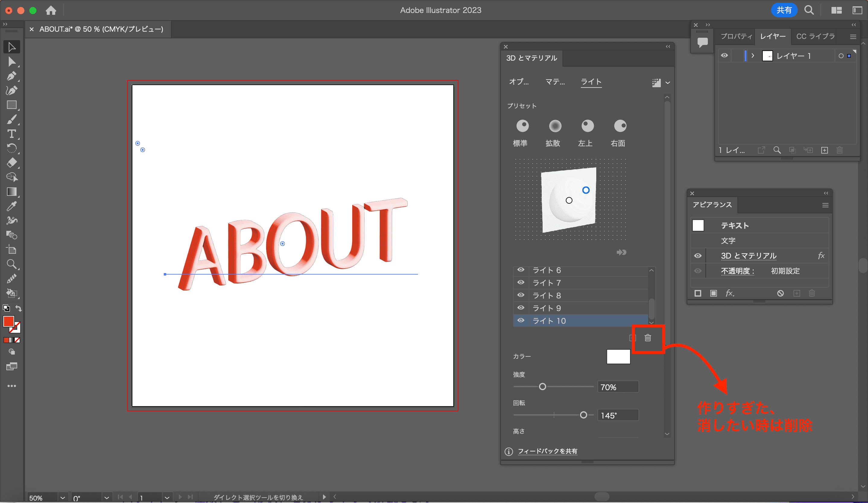Switch to the オブジェクト tab

click(518, 82)
